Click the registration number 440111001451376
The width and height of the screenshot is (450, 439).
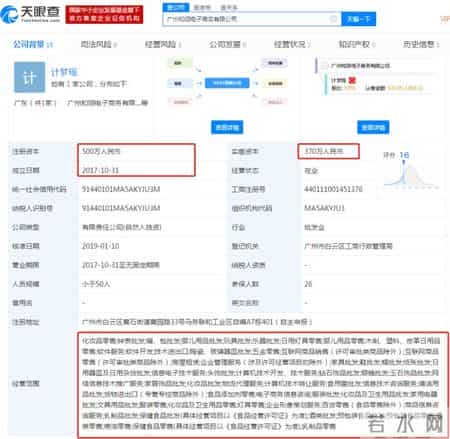tap(333, 189)
